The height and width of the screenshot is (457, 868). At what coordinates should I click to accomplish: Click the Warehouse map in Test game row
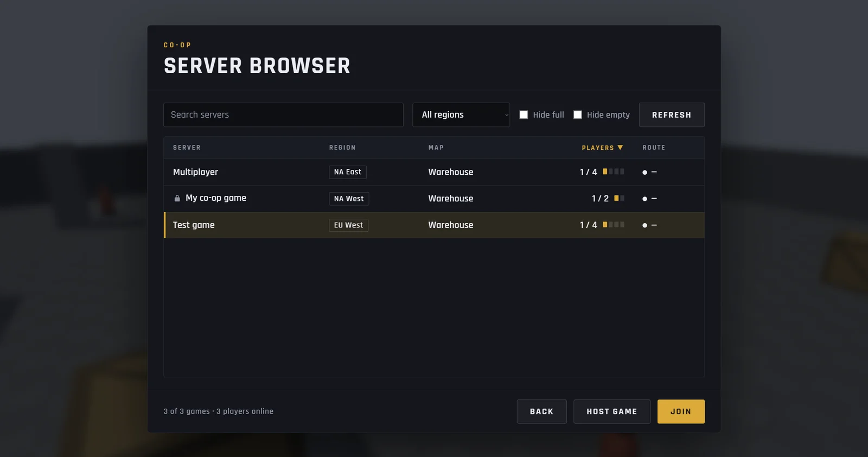click(x=451, y=225)
